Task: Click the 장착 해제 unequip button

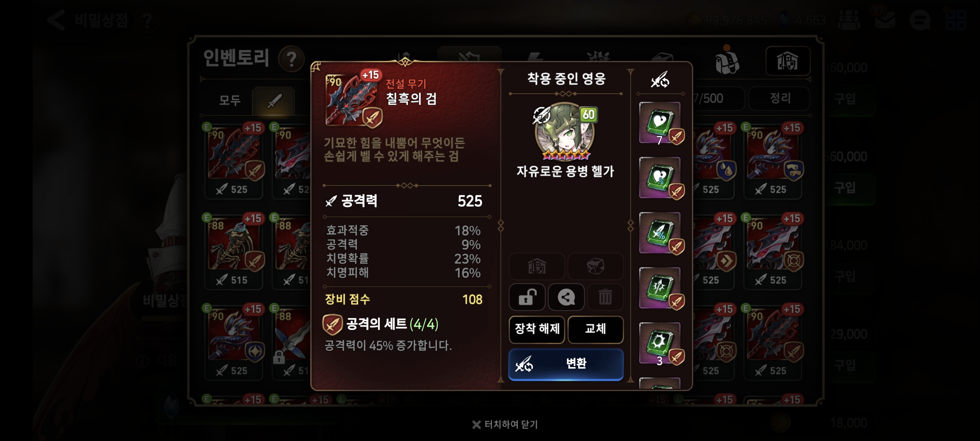Action: [537, 329]
